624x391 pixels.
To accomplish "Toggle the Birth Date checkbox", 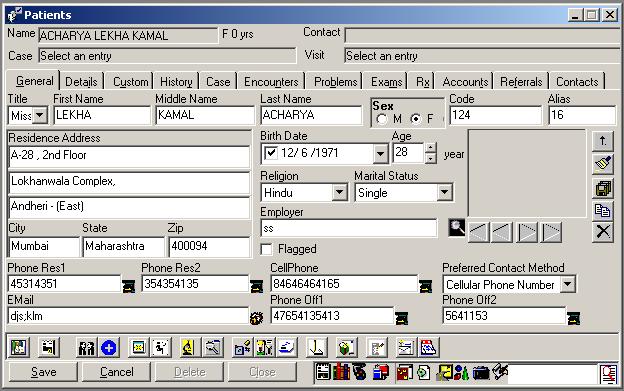I will tap(271, 153).
